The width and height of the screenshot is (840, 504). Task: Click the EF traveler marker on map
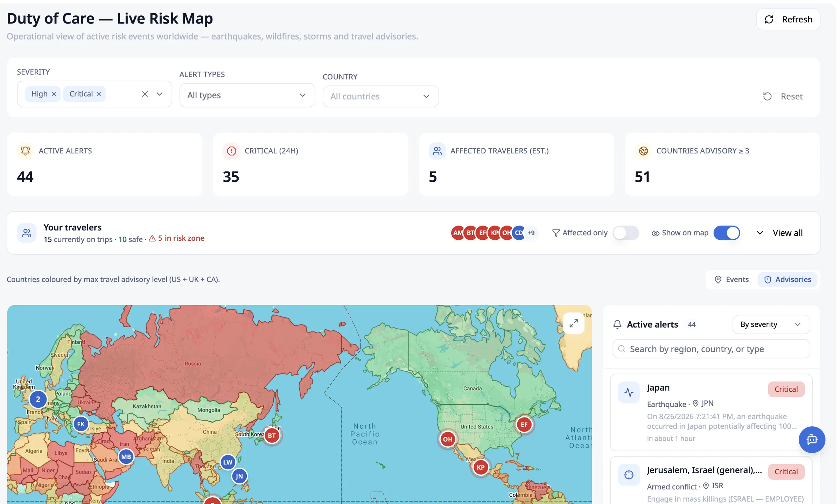coord(524,425)
